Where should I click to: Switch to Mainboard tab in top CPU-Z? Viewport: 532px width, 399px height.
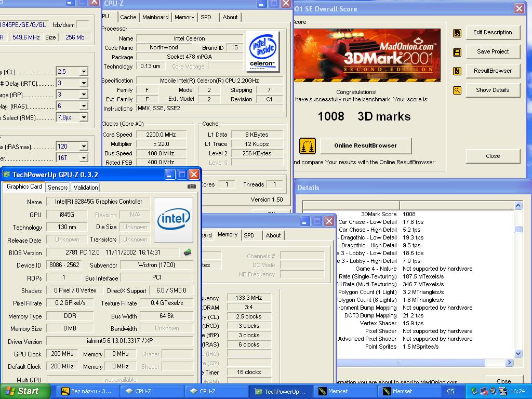[155, 17]
